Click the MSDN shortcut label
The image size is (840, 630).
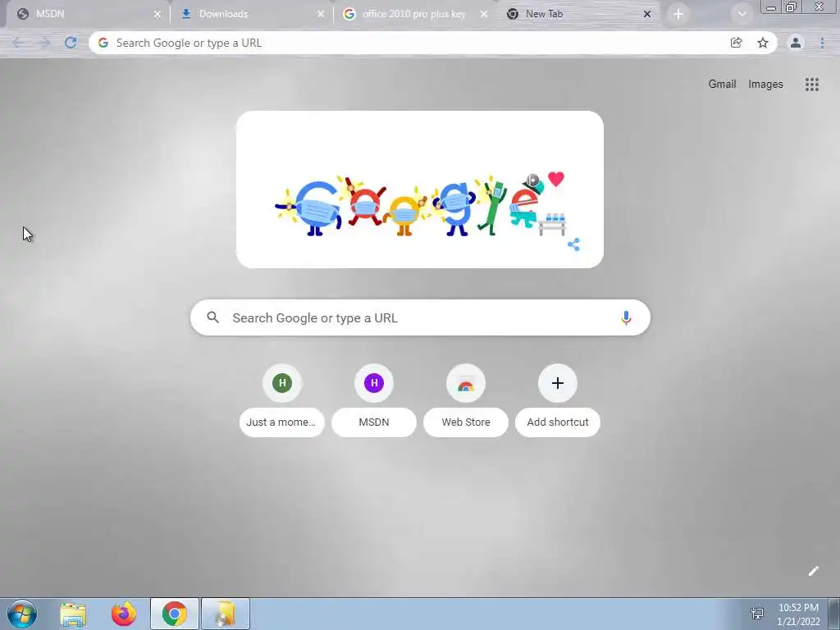pyautogui.click(x=374, y=422)
